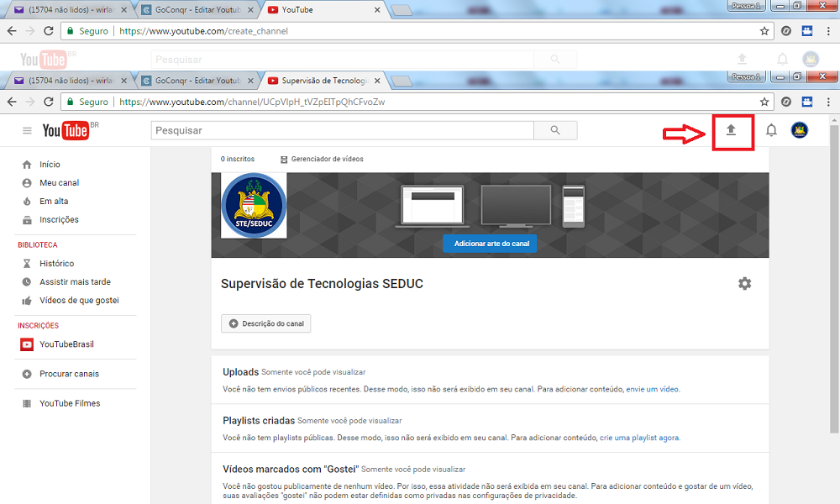The height and width of the screenshot is (504, 840).
Task: Click the upload video arrow icon
Action: tap(731, 130)
